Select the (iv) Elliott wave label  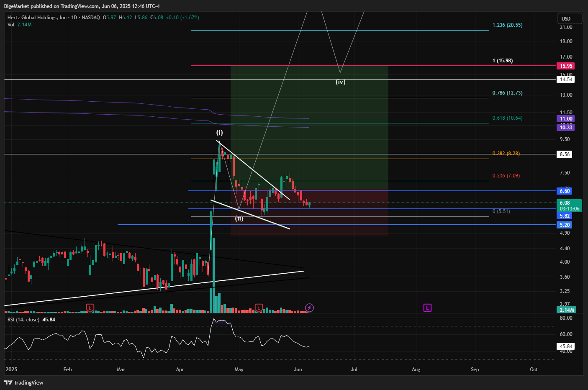point(340,82)
